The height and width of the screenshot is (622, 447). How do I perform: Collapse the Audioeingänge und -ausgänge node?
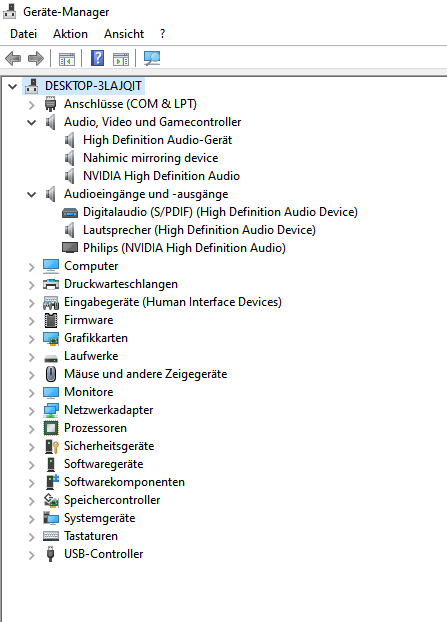click(x=31, y=195)
